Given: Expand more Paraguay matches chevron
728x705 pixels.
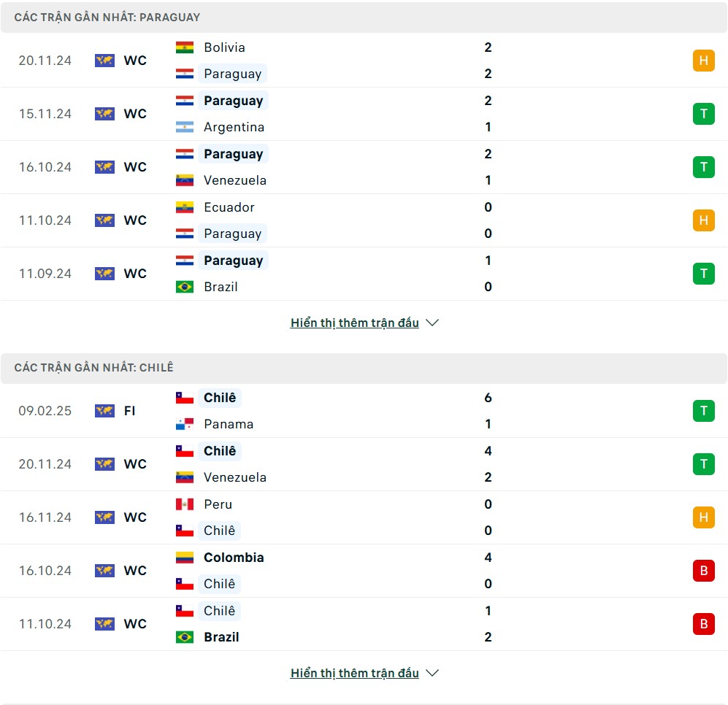Looking at the screenshot, I should click(x=432, y=323).
